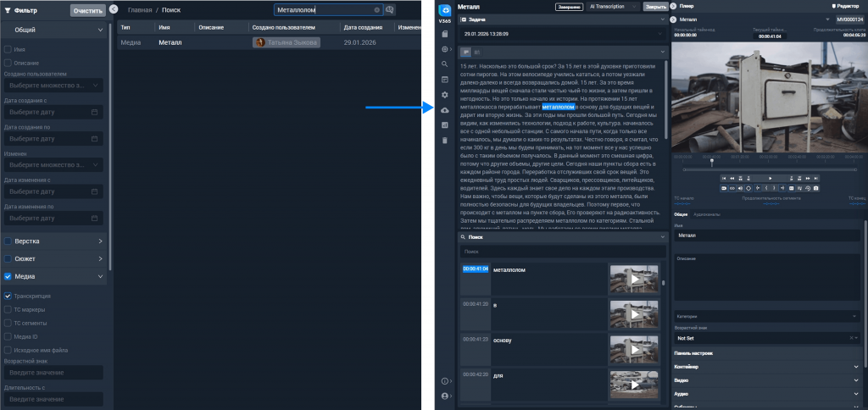Click the player timeline scrubber handle
The height and width of the screenshot is (410, 868).
(x=712, y=161)
